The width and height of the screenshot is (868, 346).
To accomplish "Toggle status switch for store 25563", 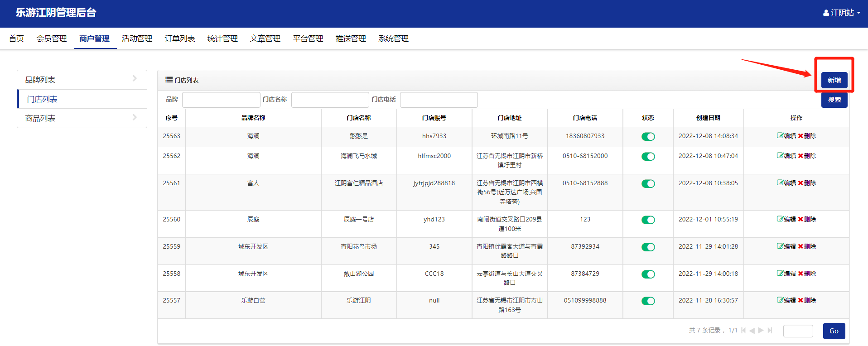I will tap(648, 137).
